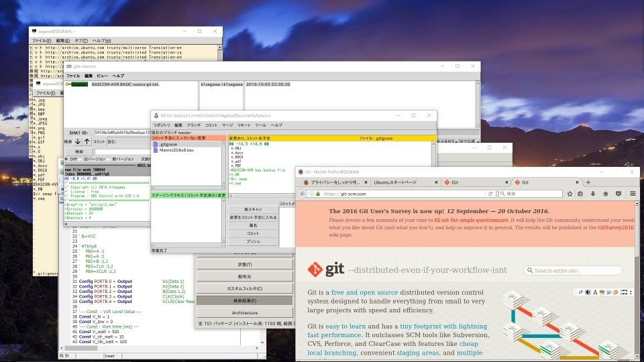
Task: Close the active Git tab in Firefox
Action: 577,182
